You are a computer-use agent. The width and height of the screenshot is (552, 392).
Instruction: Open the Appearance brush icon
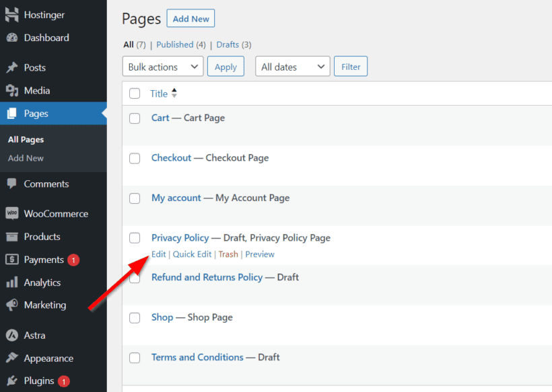coord(13,358)
